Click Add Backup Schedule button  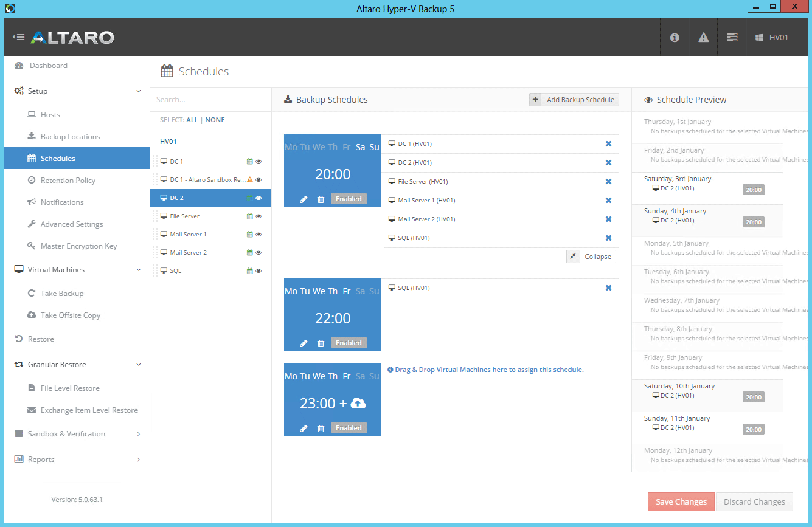click(x=574, y=100)
